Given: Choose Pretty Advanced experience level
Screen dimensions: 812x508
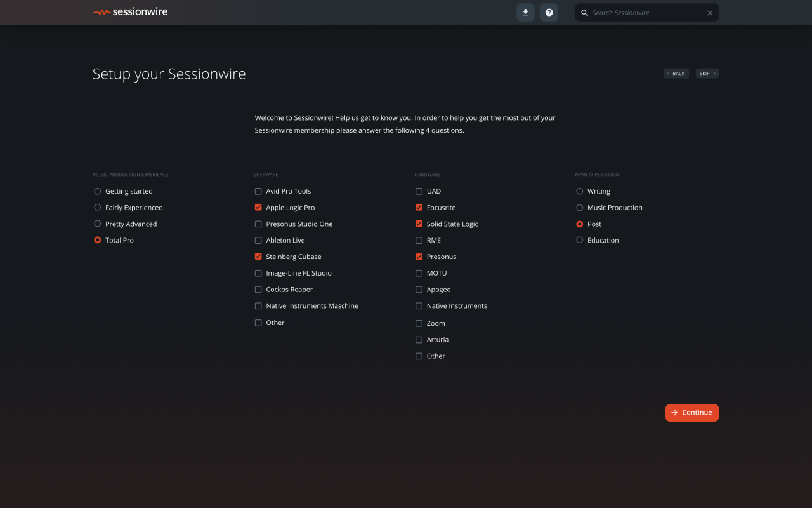Looking at the screenshot, I should coord(98,224).
